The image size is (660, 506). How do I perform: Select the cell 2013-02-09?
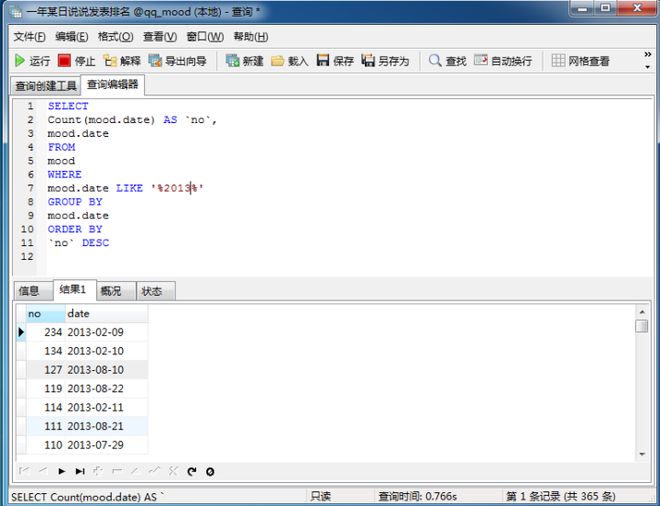tap(106, 332)
